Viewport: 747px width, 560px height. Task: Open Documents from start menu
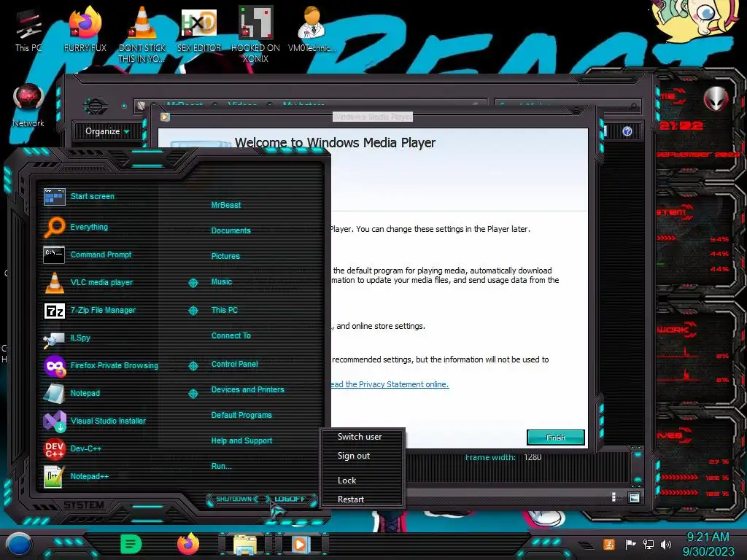[x=231, y=230]
